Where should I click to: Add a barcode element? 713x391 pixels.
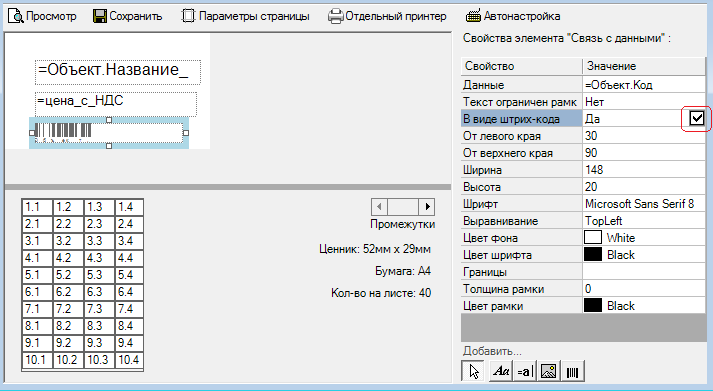click(x=572, y=371)
